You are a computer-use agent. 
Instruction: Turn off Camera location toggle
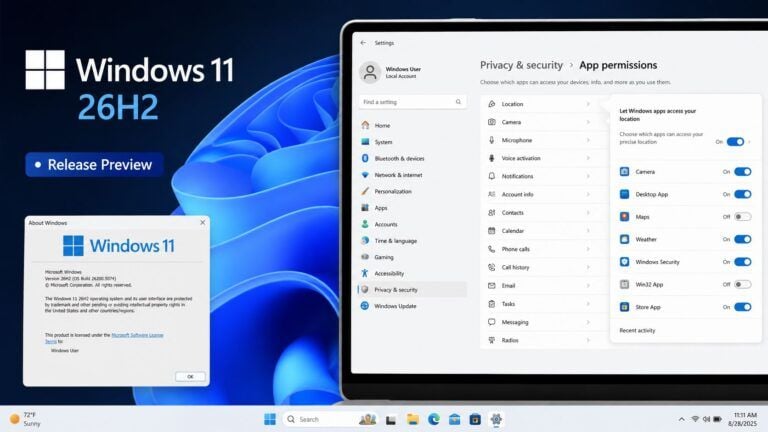743,171
